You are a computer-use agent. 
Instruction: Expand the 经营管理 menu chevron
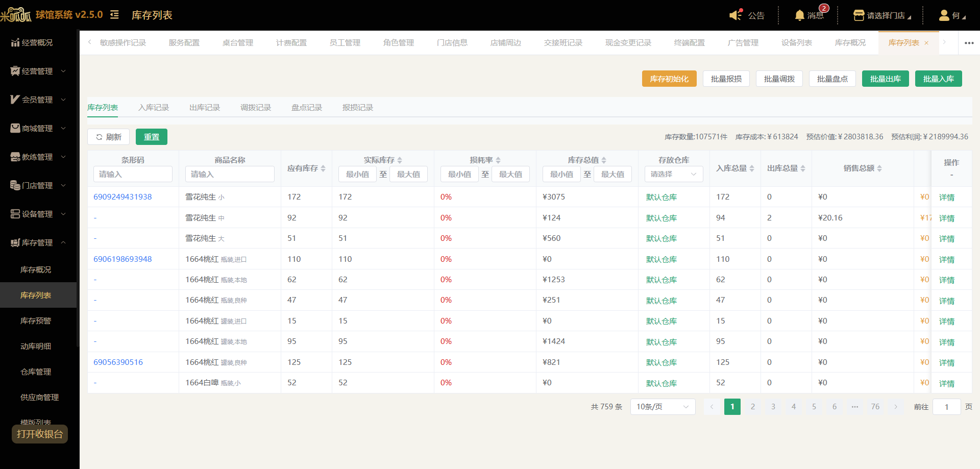[x=63, y=71]
